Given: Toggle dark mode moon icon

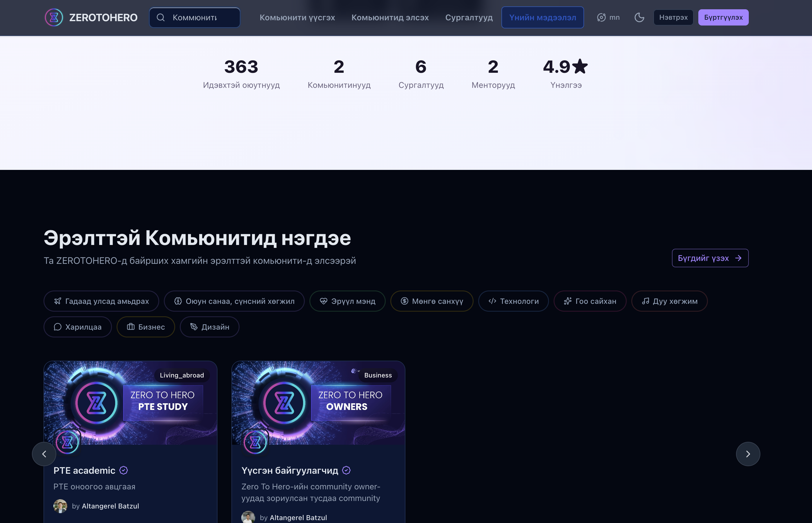Looking at the screenshot, I should tap(639, 17).
